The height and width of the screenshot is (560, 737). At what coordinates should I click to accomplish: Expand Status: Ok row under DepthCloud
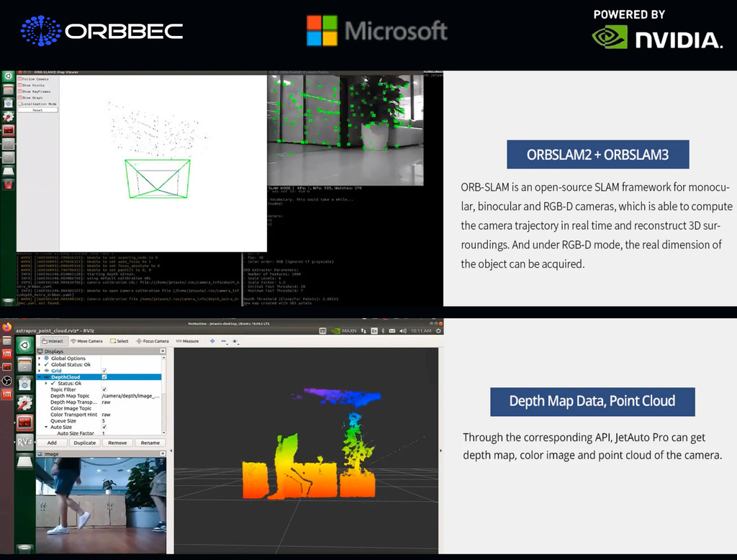point(46,383)
